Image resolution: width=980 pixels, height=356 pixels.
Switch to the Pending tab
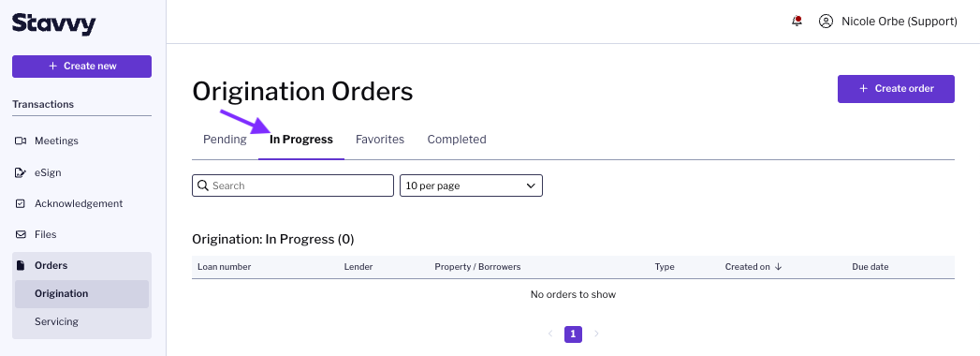(x=225, y=140)
